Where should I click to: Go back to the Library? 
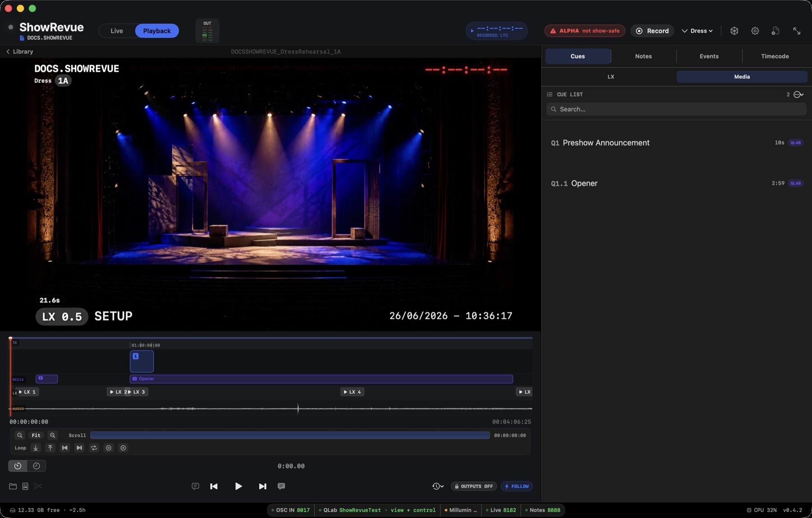[x=19, y=51]
